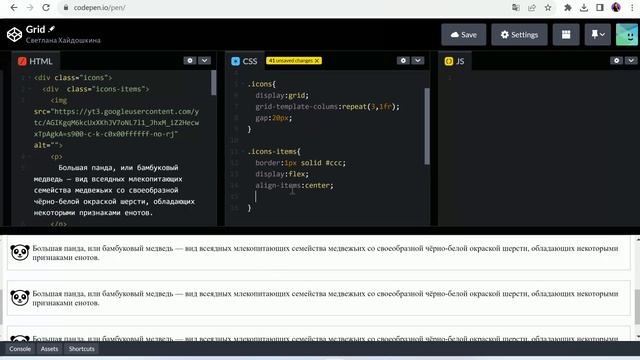Screen dimensions: 640x360
Task: Open the Console panel
Action: click(20, 349)
